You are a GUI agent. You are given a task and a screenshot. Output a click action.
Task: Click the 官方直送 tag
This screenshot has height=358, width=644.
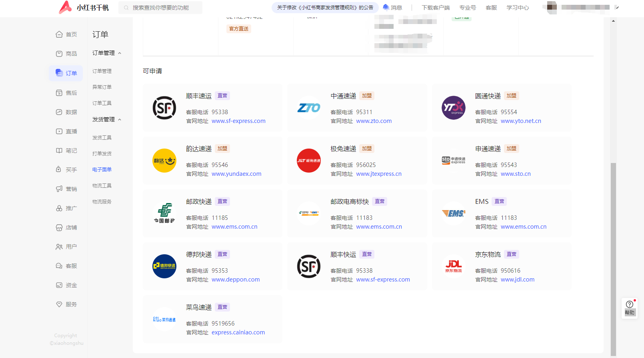[239, 29]
